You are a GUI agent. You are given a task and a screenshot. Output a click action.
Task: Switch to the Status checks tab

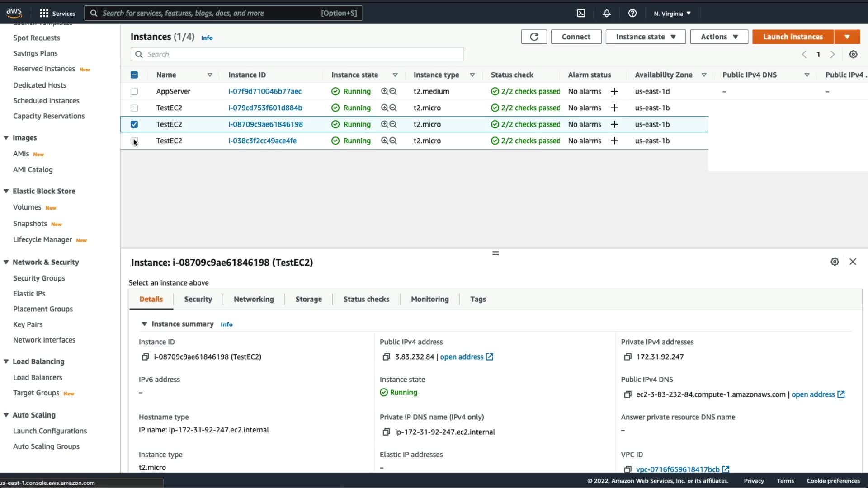coord(366,299)
